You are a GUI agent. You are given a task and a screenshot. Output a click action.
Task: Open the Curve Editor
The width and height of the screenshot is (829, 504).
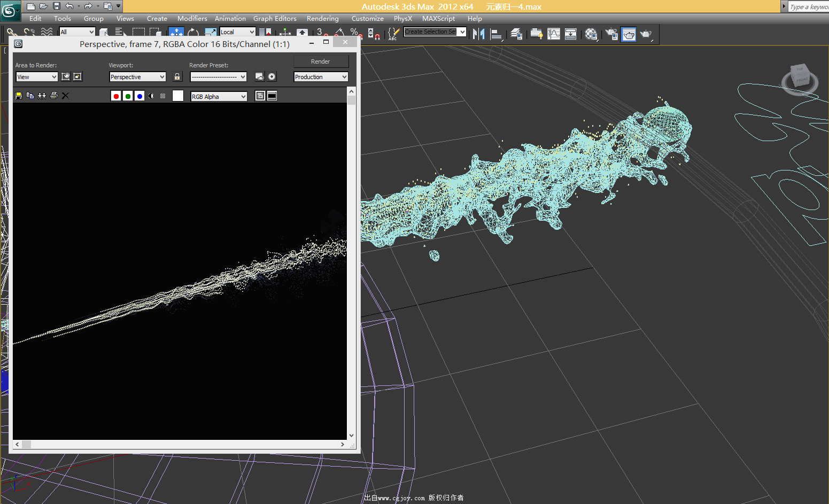coord(554,34)
